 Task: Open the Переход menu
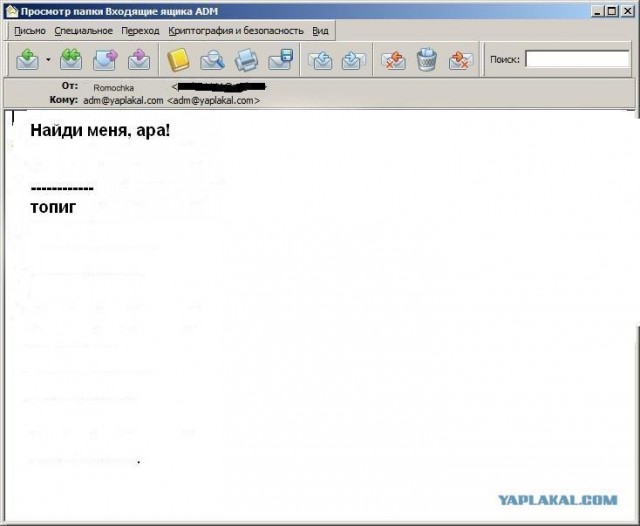(140, 31)
